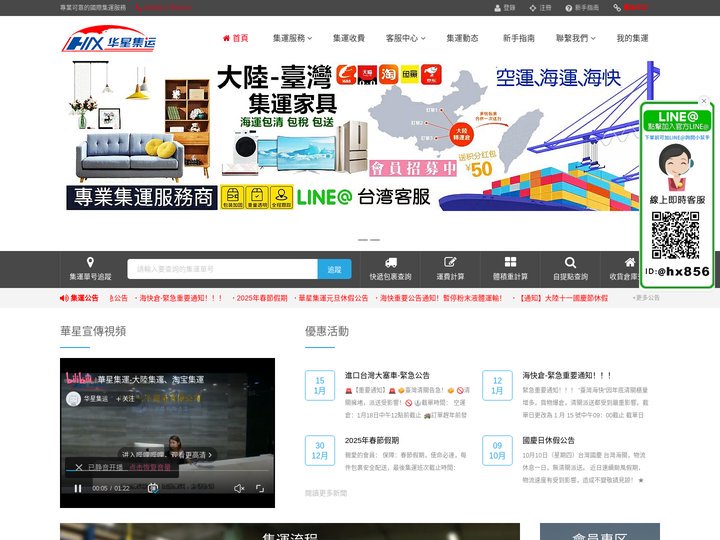Click the LINE QR code image
Viewport: 720px width, 540px height.
(x=675, y=235)
